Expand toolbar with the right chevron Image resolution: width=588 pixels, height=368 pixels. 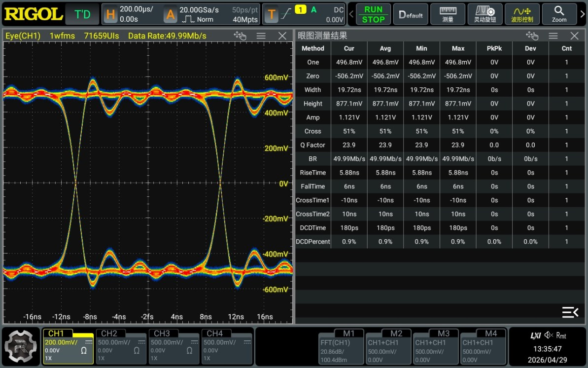tap(583, 14)
